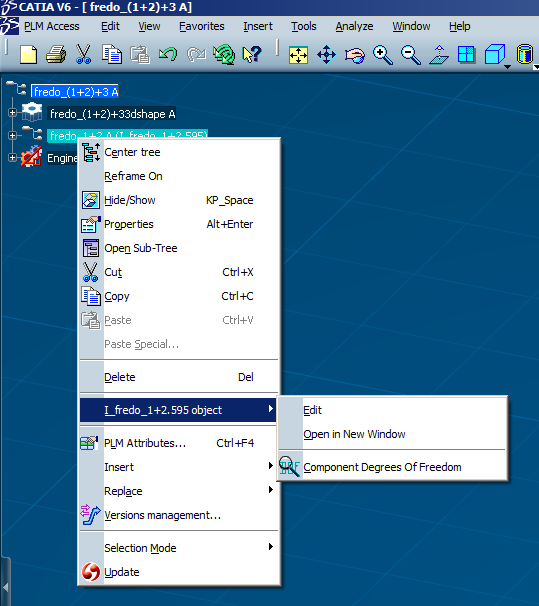This screenshot has width=539, height=606.
Task: Click the What's This help icon
Action: (252, 54)
